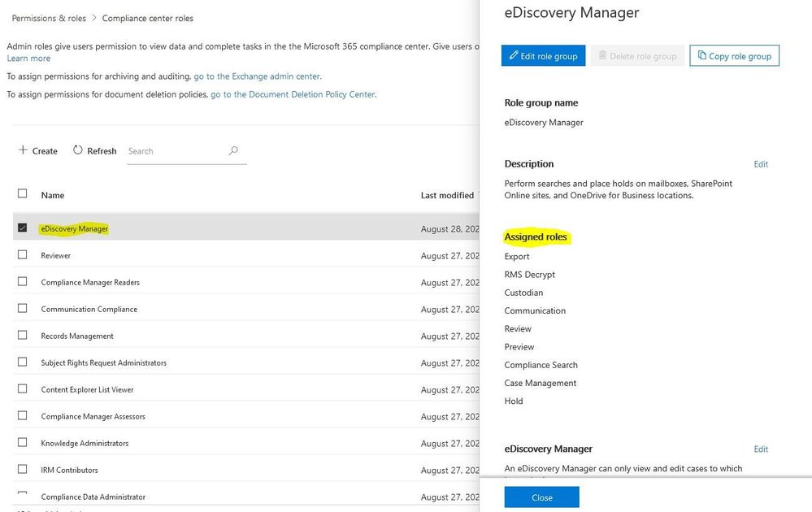Sort by the Name column header
Viewport: 812px width, 512px height.
point(53,195)
